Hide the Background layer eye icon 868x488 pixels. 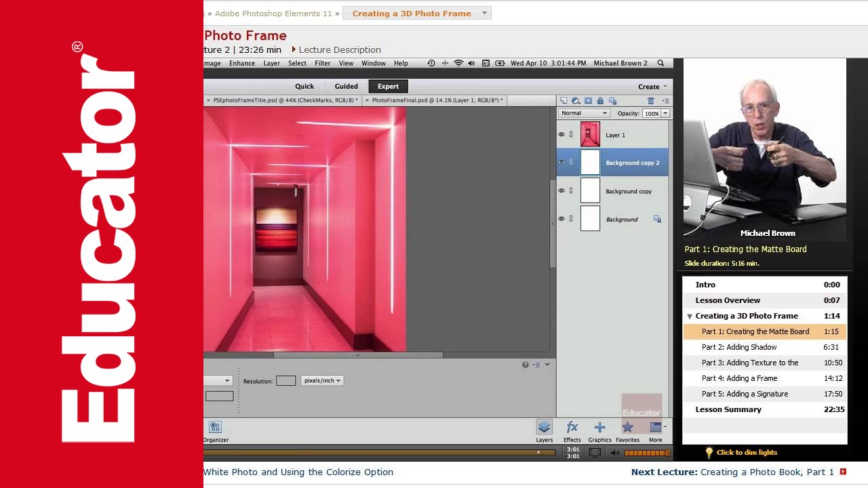(561, 219)
